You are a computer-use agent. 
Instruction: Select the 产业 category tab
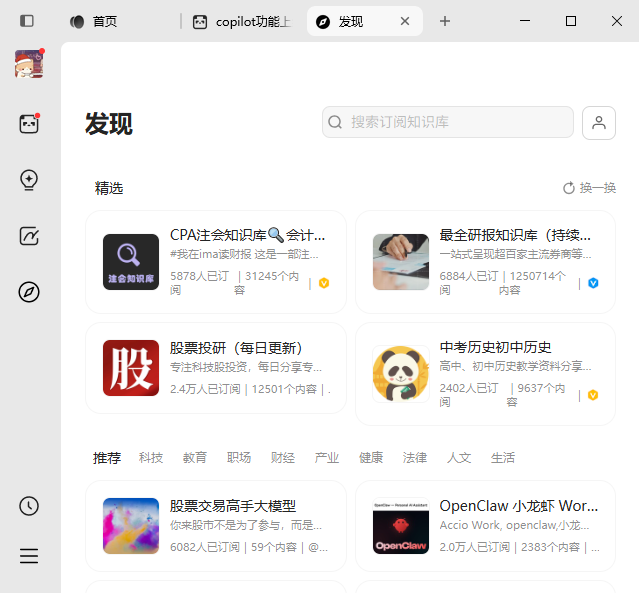pos(327,458)
